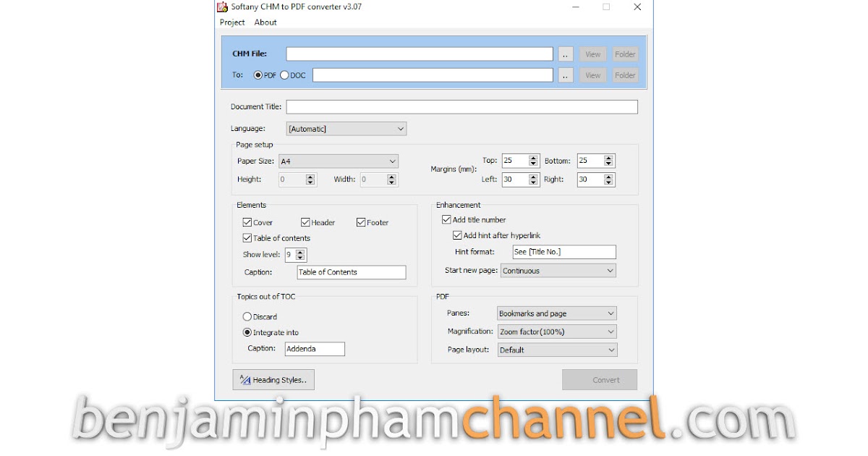Open Panes dropdown showing Bookmarks and page
Image resolution: width=868 pixels, height=456 pixels.
click(x=557, y=313)
